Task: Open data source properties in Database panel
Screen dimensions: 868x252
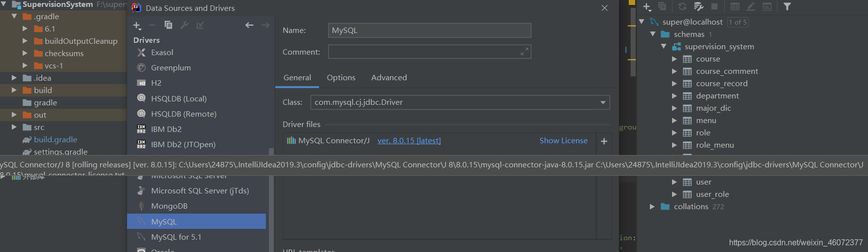Action: coord(699,6)
